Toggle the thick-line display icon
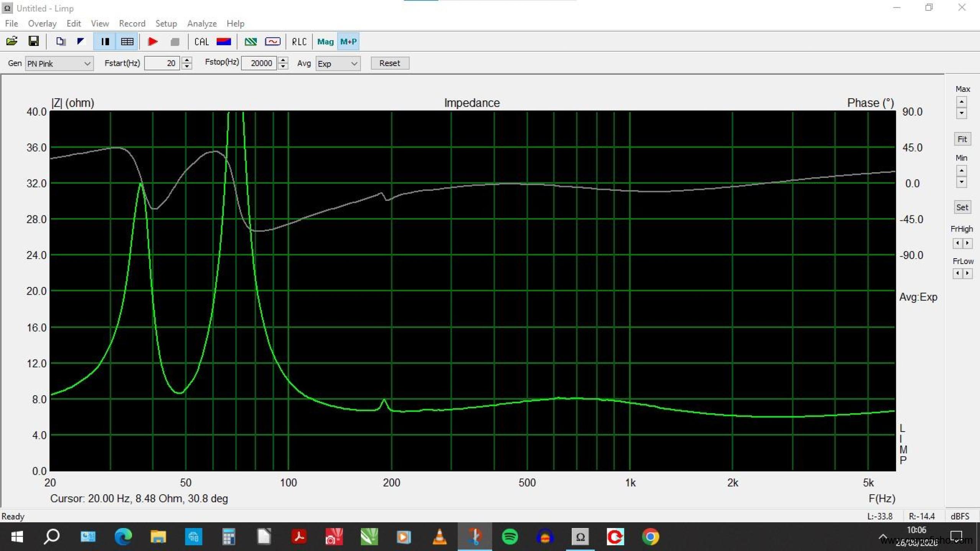Viewport: 980px width, 551px height. [x=105, y=41]
